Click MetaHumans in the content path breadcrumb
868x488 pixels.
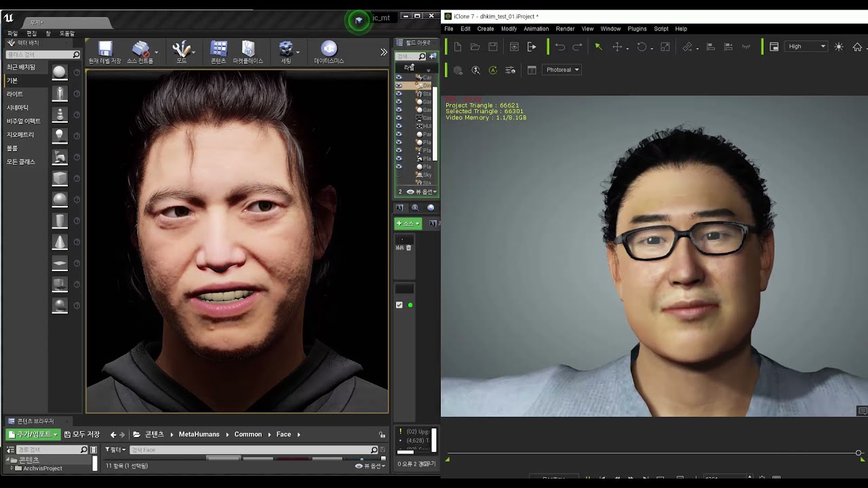(x=199, y=434)
